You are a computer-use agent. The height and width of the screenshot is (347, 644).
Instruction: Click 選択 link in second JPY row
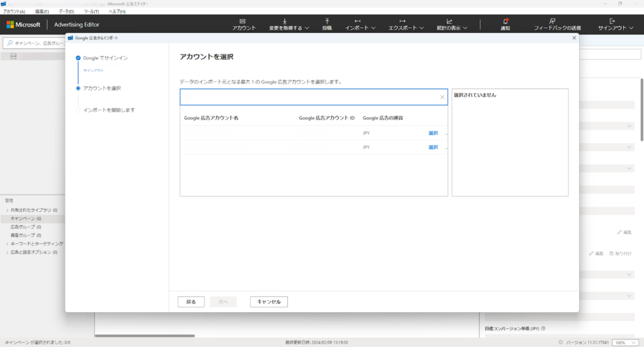pos(433,147)
